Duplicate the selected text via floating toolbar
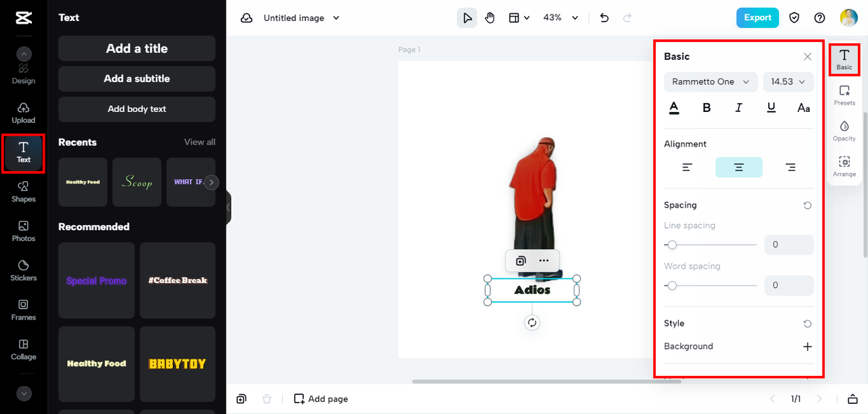This screenshot has height=414, width=868. (x=521, y=261)
